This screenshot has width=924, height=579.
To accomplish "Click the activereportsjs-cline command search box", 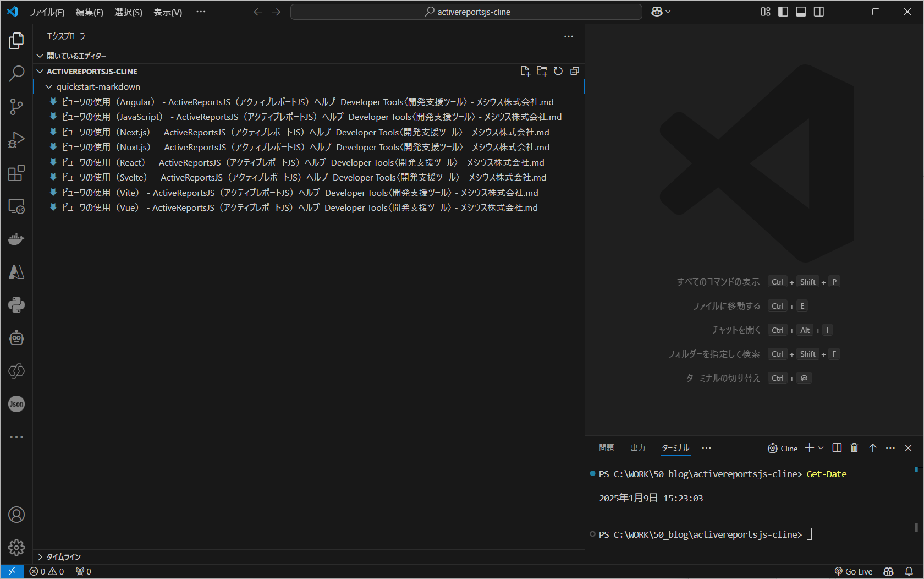I will click(x=466, y=12).
